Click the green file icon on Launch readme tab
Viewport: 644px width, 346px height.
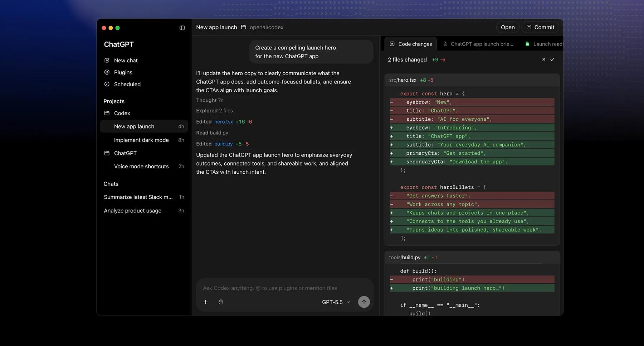527,44
